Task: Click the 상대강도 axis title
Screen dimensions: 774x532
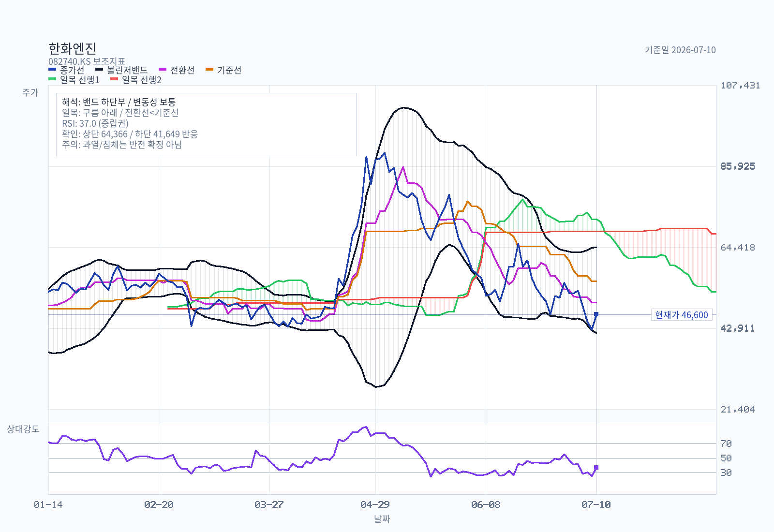Action: click(x=23, y=429)
